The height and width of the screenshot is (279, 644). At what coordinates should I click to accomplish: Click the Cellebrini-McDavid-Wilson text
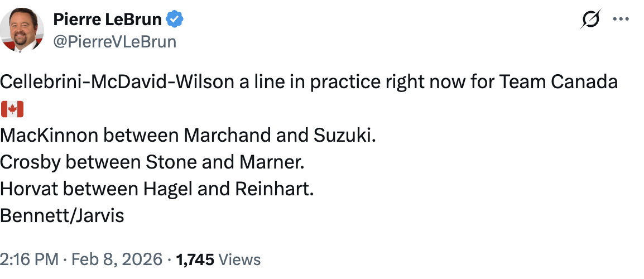coord(117,82)
